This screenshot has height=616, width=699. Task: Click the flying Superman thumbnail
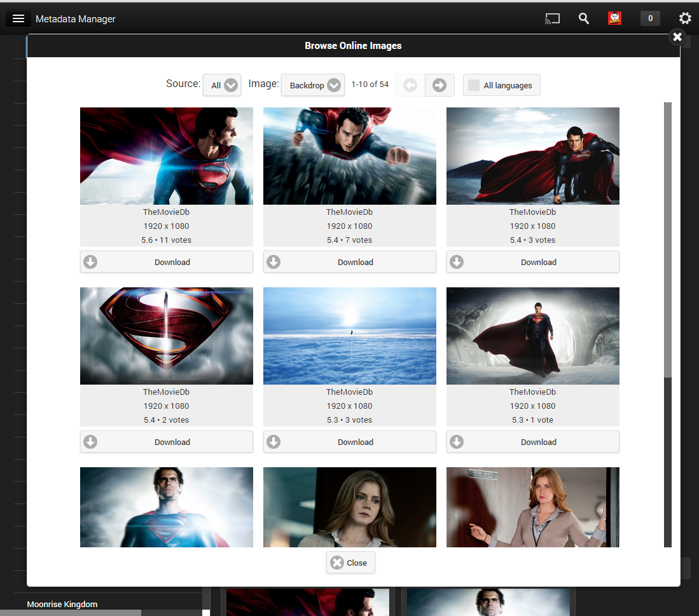[x=350, y=156]
